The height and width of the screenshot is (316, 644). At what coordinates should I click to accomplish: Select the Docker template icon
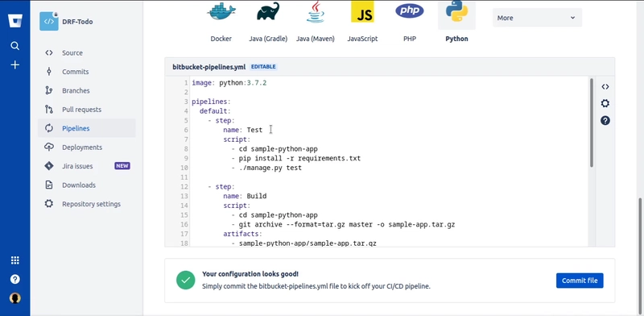coord(221,12)
